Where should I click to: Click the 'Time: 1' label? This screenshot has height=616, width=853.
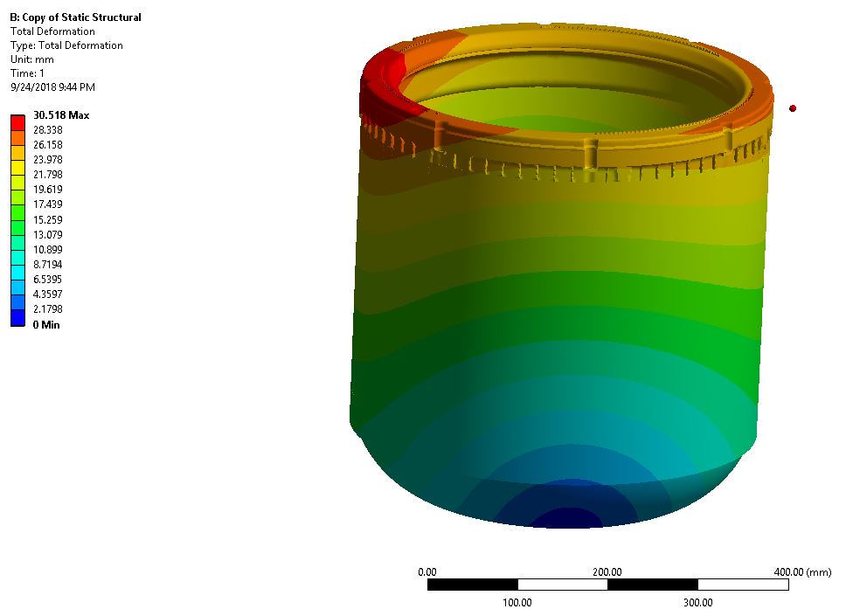[x=27, y=73]
